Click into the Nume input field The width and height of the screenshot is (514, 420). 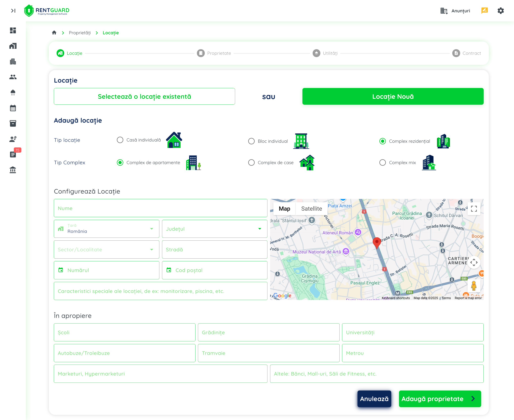(160, 208)
